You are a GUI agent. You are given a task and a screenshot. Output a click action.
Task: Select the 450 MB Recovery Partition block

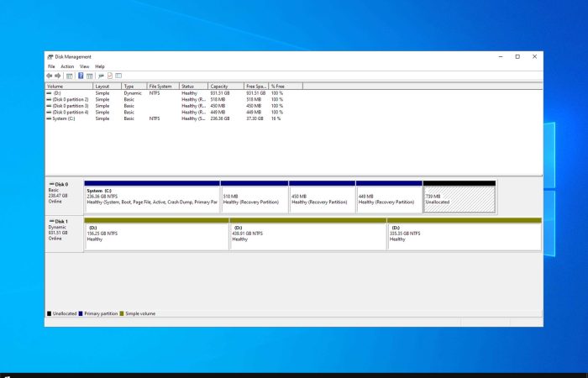click(x=322, y=197)
